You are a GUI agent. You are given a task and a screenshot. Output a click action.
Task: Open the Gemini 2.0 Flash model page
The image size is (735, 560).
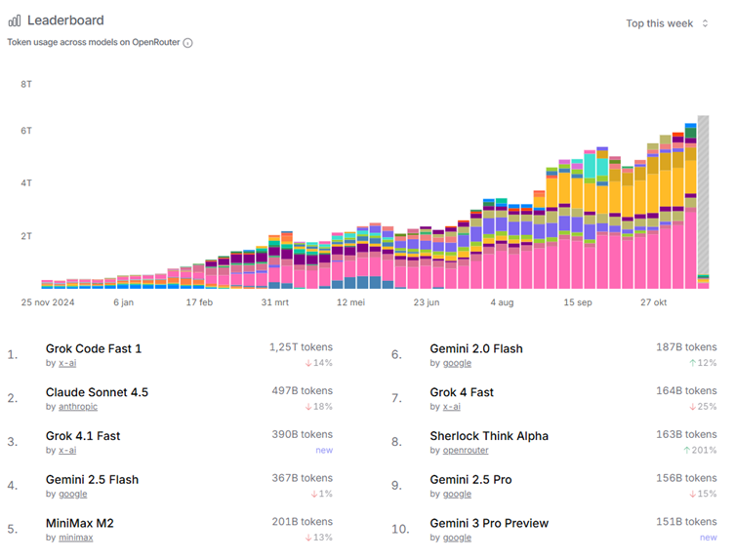pyautogui.click(x=476, y=348)
